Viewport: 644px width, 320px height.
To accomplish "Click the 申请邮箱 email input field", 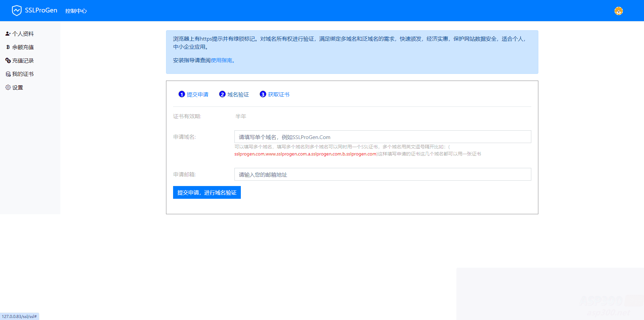I will coord(382,174).
